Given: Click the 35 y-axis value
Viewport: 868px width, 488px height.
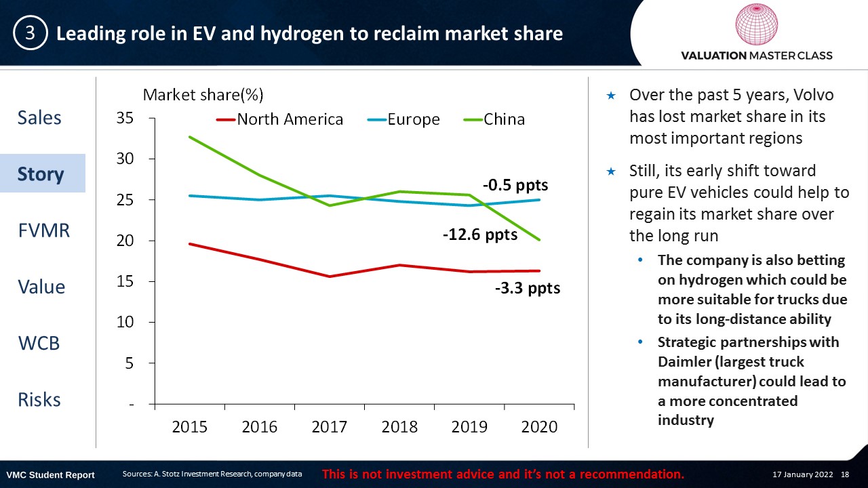Looking at the screenshot, I should [x=125, y=119].
